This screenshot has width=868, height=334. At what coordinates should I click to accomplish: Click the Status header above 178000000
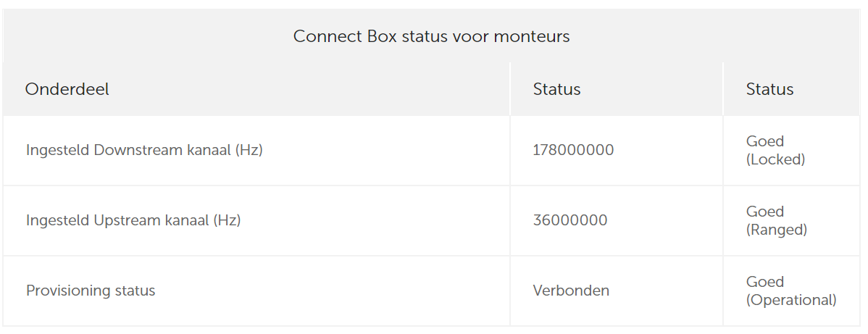556,89
